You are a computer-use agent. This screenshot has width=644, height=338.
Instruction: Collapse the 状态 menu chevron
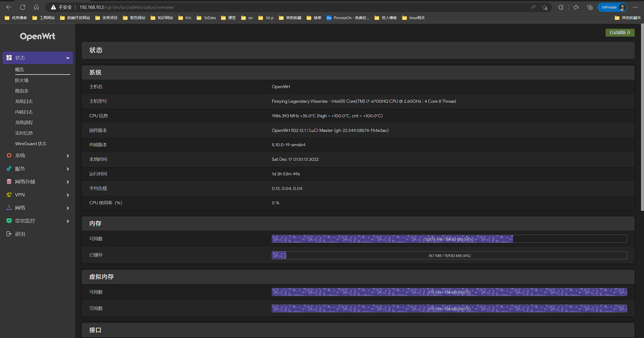68,58
